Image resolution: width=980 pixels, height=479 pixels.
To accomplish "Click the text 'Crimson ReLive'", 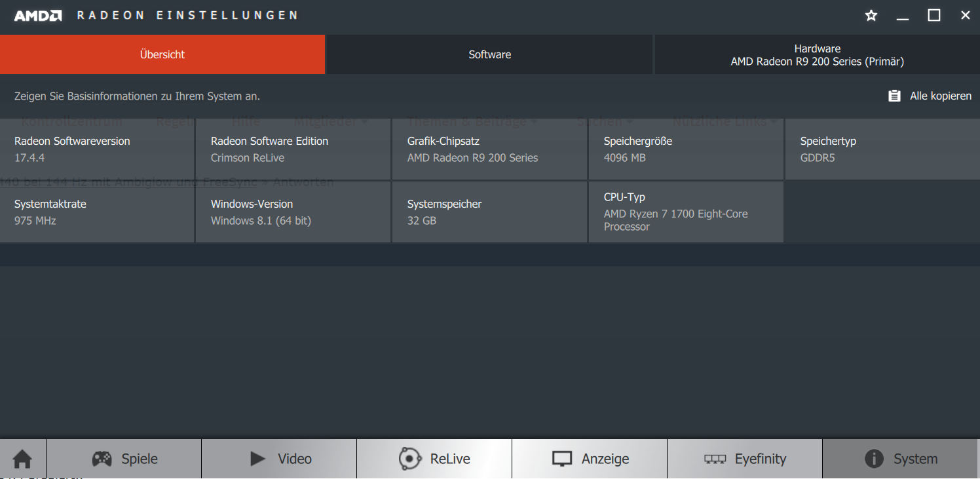I will [x=248, y=158].
